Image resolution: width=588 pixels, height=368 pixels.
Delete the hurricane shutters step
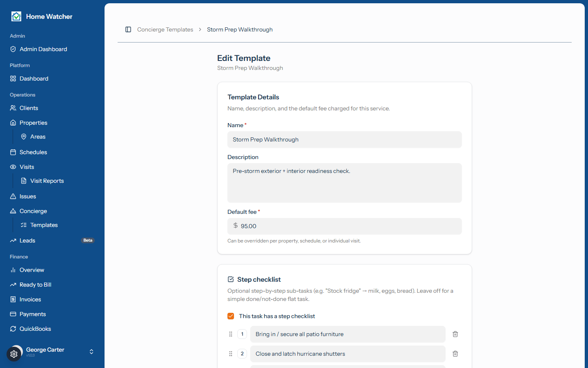(x=455, y=354)
